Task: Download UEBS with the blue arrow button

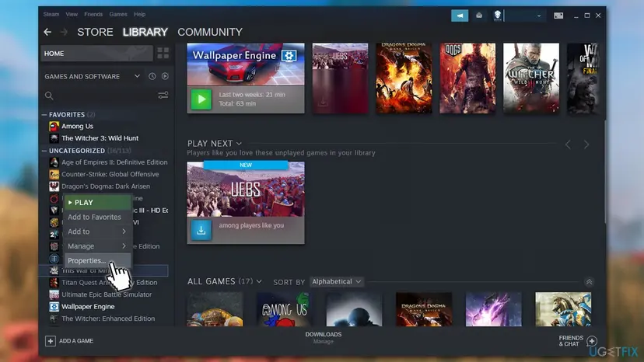Action: click(x=201, y=230)
